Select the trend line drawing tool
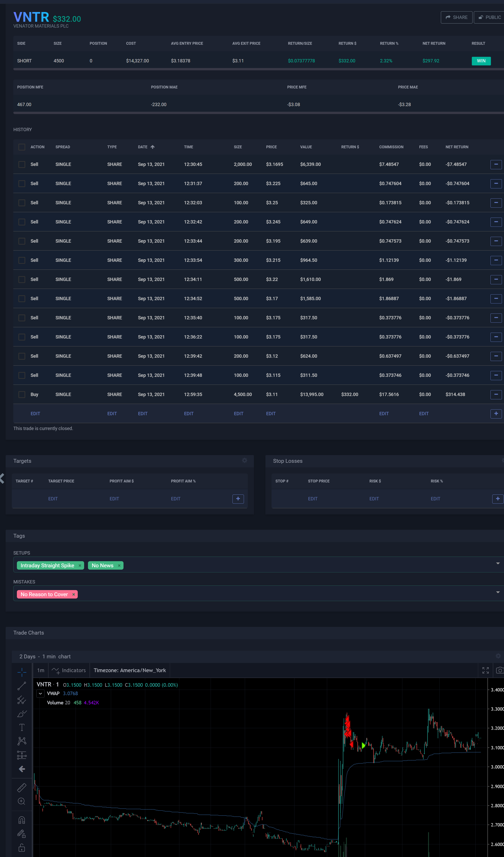 click(x=22, y=686)
